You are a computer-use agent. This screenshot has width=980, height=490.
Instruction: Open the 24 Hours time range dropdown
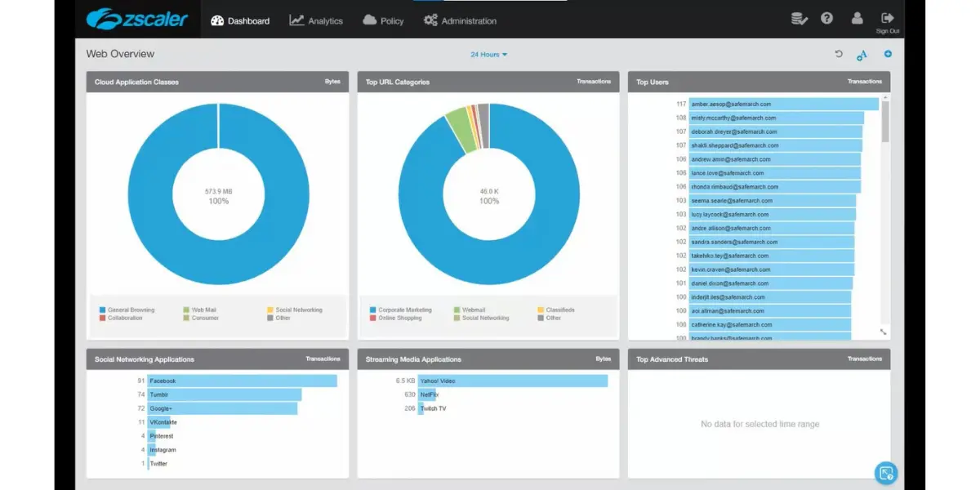tap(488, 55)
